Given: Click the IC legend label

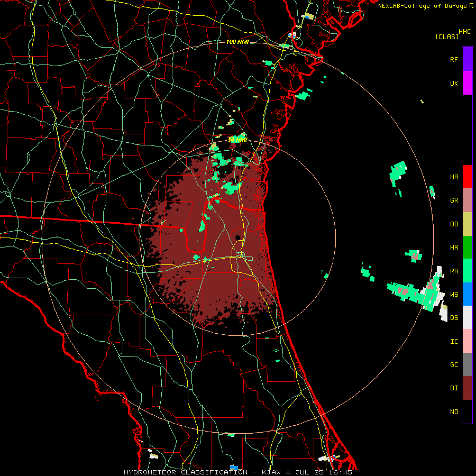Looking at the screenshot, I should (454, 342).
